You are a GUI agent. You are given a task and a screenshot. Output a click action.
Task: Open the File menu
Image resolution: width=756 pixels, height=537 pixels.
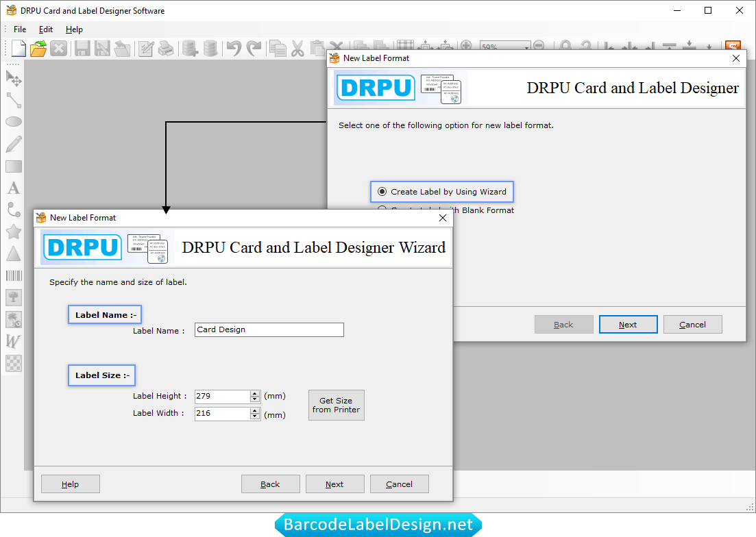point(20,29)
